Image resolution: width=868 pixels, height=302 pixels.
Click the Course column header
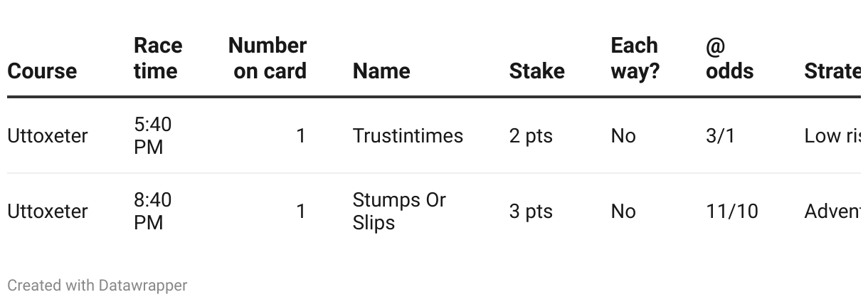(x=42, y=71)
